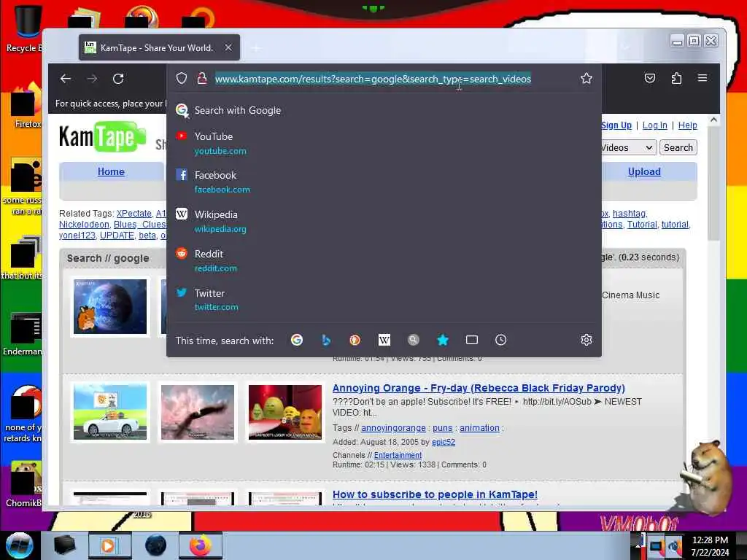The height and width of the screenshot is (560, 747).
Task: Click the KamTape logo
Action: 102,137
